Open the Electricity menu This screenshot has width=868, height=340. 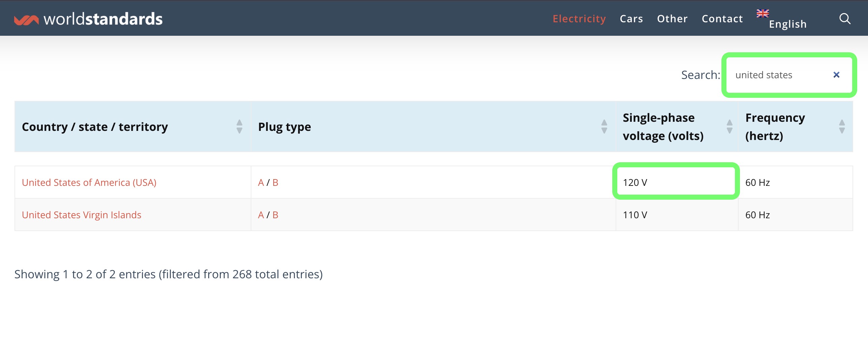coord(579,19)
